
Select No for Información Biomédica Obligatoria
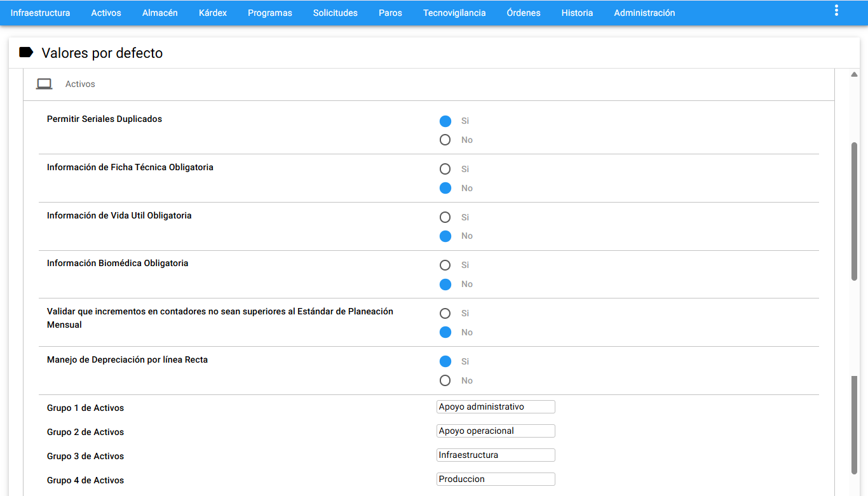point(445,284)
